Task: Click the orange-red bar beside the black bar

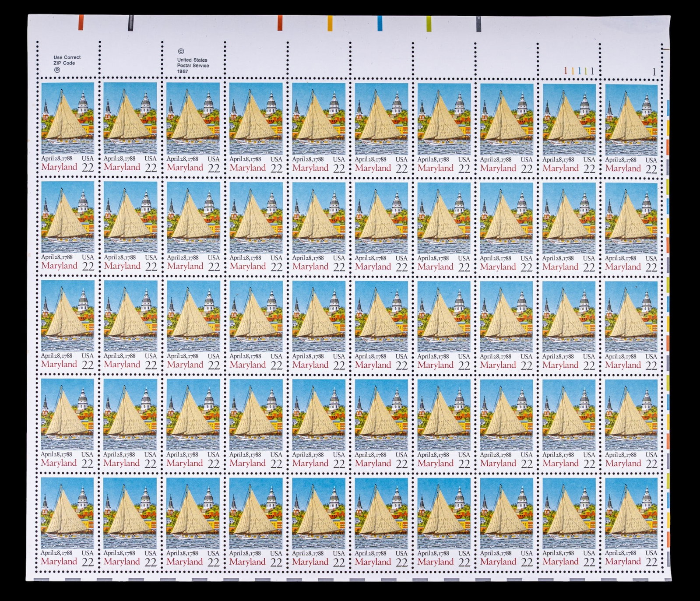Action: pos(81,22)
